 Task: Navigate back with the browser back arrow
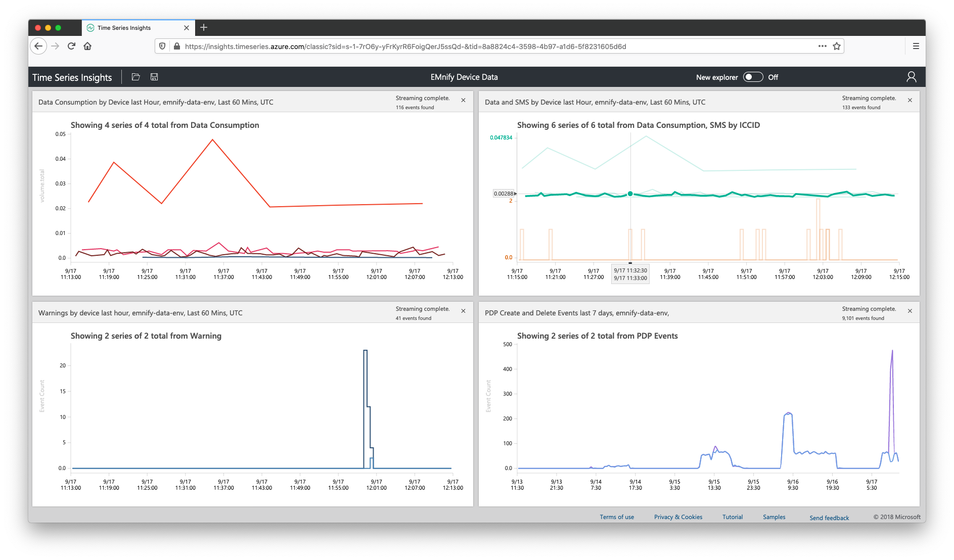pyautogui.click(x=38, y=46)
